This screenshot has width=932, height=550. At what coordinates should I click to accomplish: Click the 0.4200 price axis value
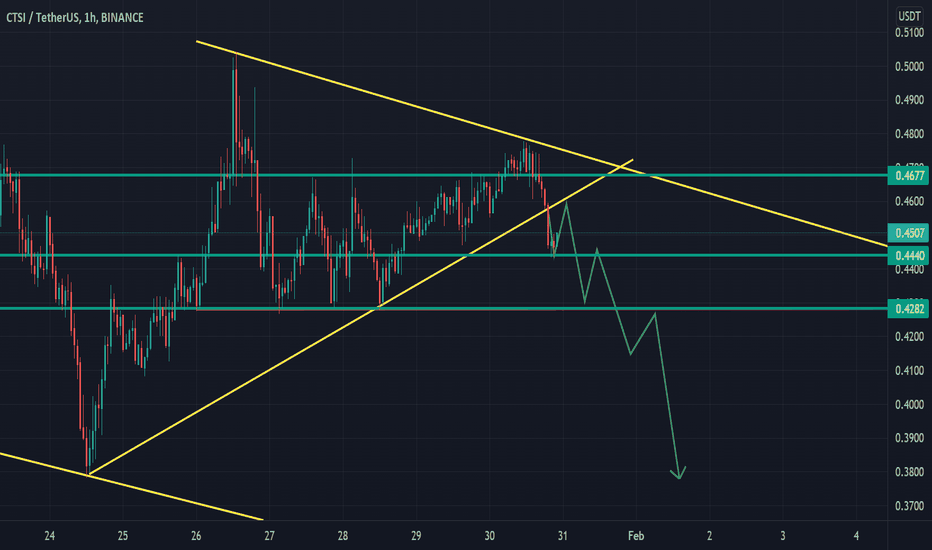909,337
